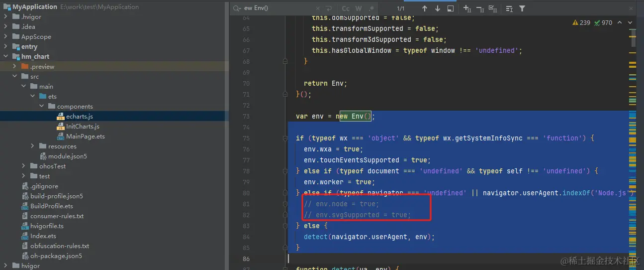The width and height of the screenshot is (644, 270).
Task: Open the search filter funnel
Action: pos(522,8)
